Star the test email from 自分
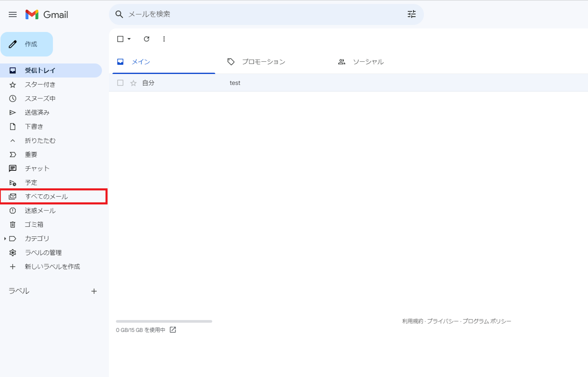The image size is (588, 377). [x=133, y=83]
